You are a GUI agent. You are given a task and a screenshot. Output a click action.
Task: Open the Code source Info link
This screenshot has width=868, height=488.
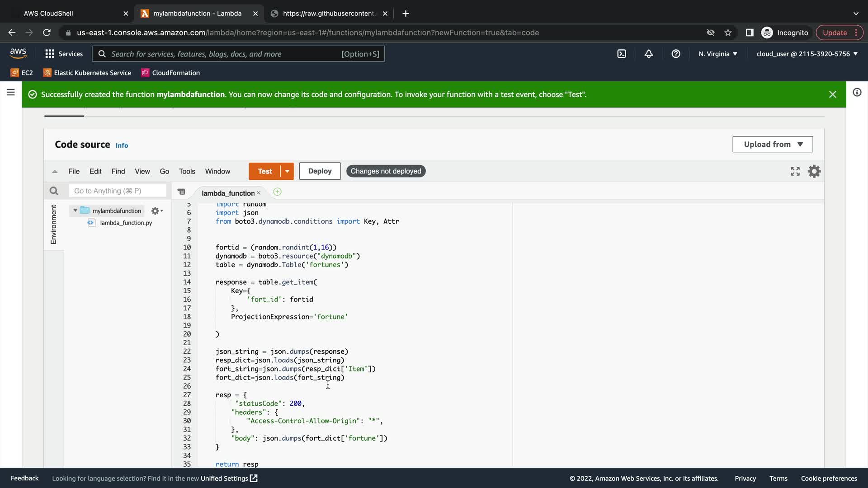[122, 145]
